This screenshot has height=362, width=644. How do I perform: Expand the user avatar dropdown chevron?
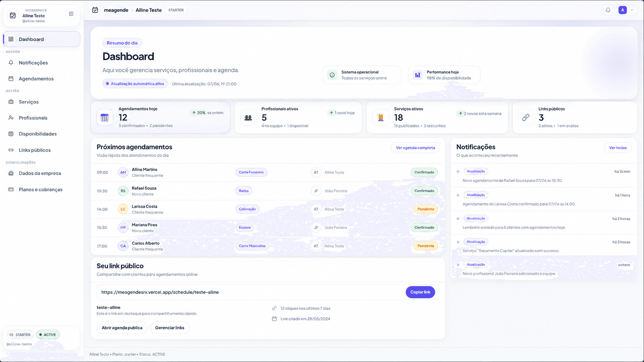[632, 10]
